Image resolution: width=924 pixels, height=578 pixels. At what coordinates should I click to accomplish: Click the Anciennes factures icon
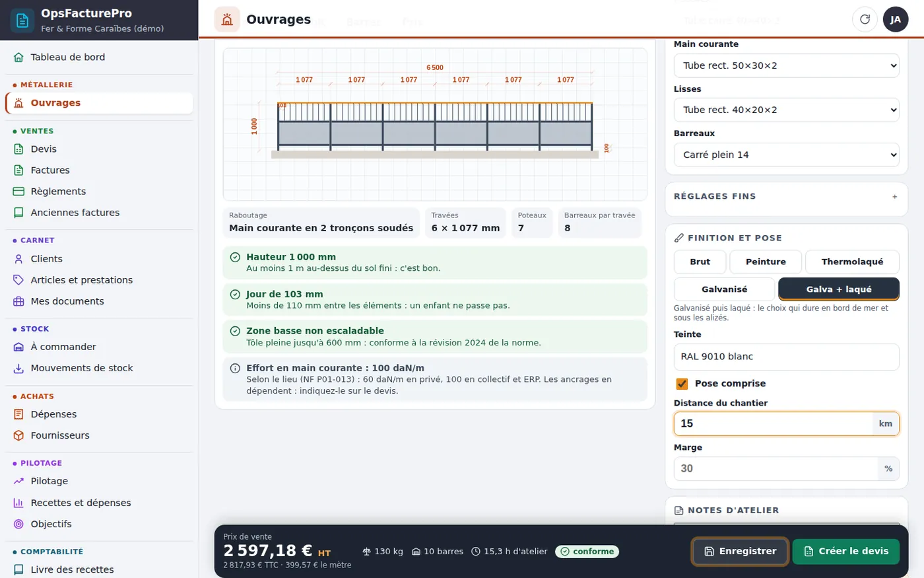tap(18, 213)
